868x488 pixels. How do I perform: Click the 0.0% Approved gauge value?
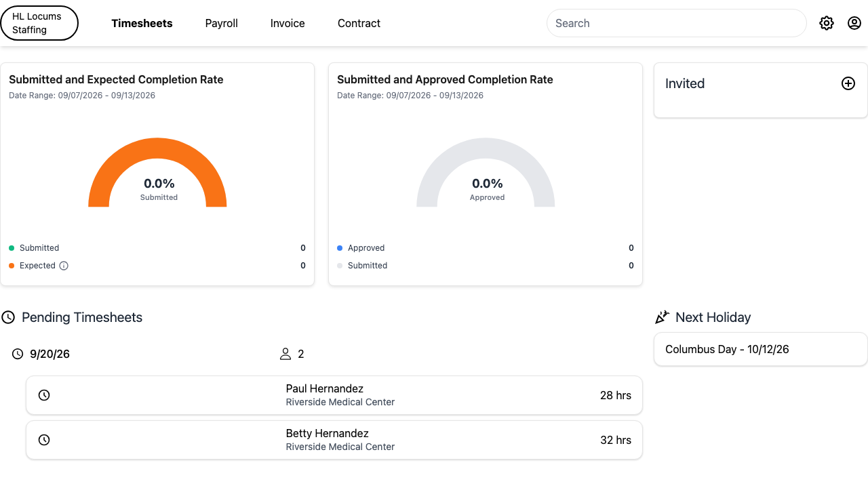(488, 183)
